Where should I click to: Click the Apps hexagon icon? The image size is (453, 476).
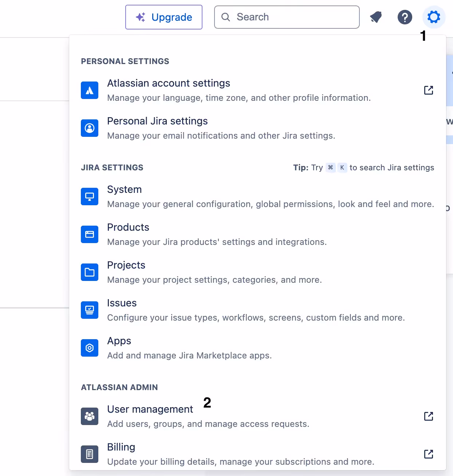[x=90, y=348]
